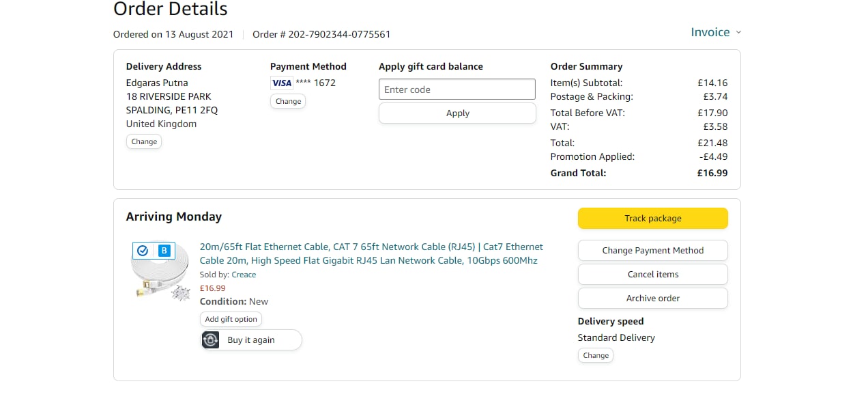This screenshot has width=868, height=401.
Task: Click the Buy it again cart icon
Action: coord(211,340)
